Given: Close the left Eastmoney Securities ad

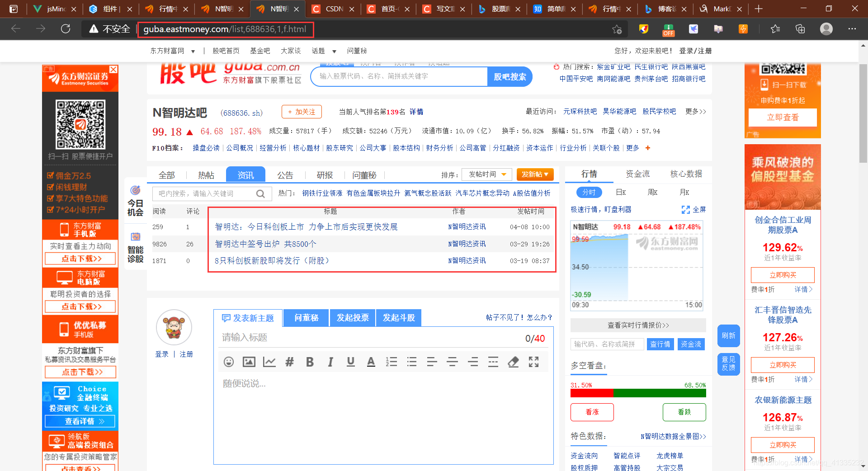Looking at the screenshot, I should coord(113,69).
